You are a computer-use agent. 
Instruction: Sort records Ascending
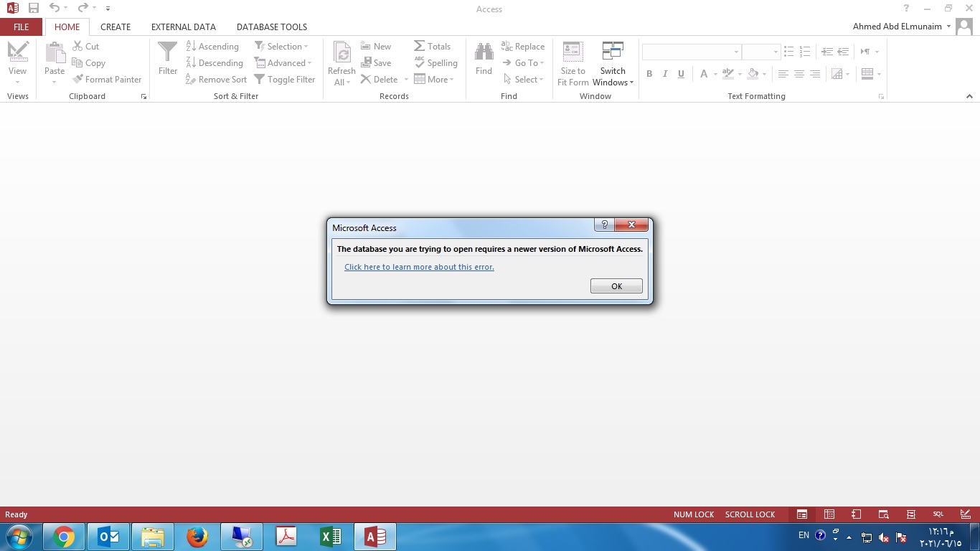(x=212, y=46)
